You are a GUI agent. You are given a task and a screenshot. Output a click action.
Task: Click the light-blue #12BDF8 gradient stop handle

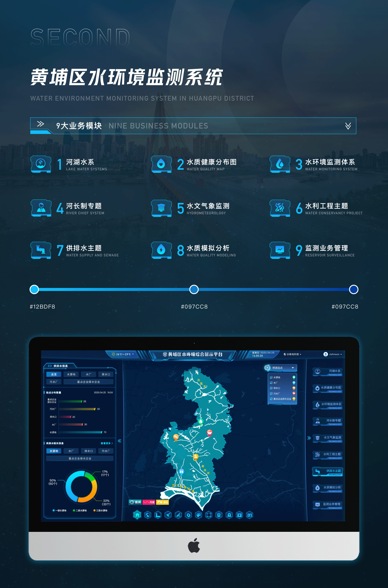(x=34, y=289)
